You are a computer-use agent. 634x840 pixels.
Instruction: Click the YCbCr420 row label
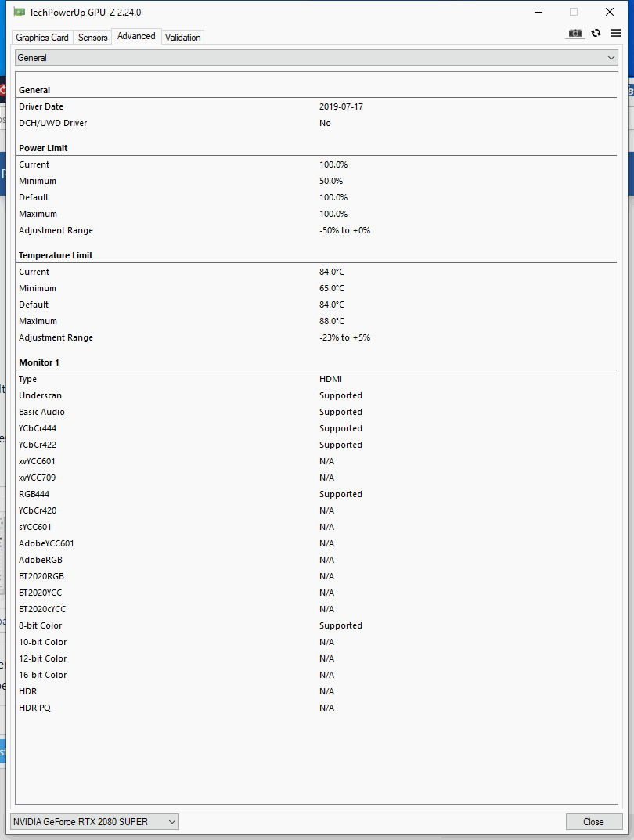(x=38, y=510)
